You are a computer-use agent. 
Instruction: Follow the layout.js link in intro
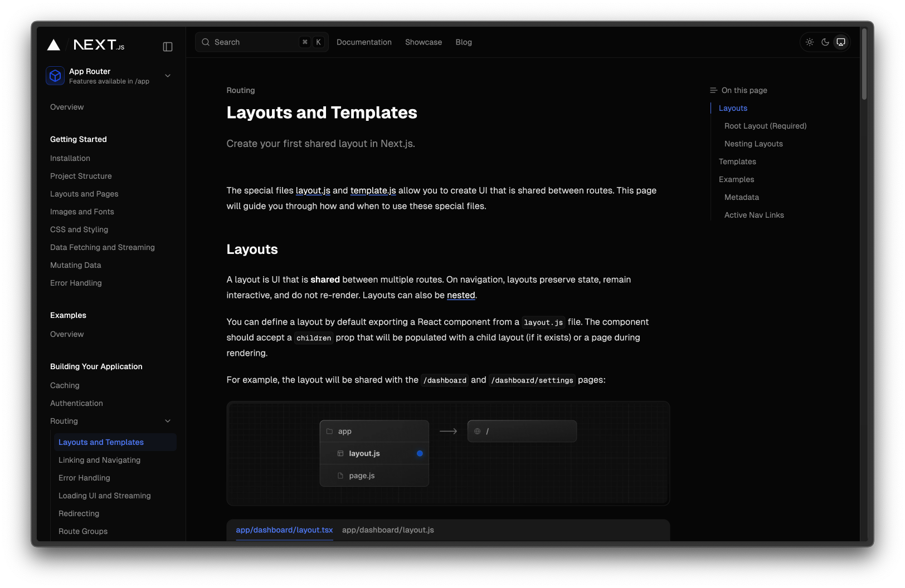[x=313, y=190]
